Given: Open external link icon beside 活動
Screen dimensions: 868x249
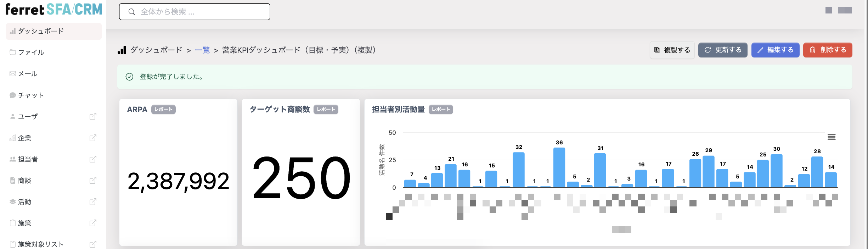Looking at the screenshot, I should click(93, 201).
